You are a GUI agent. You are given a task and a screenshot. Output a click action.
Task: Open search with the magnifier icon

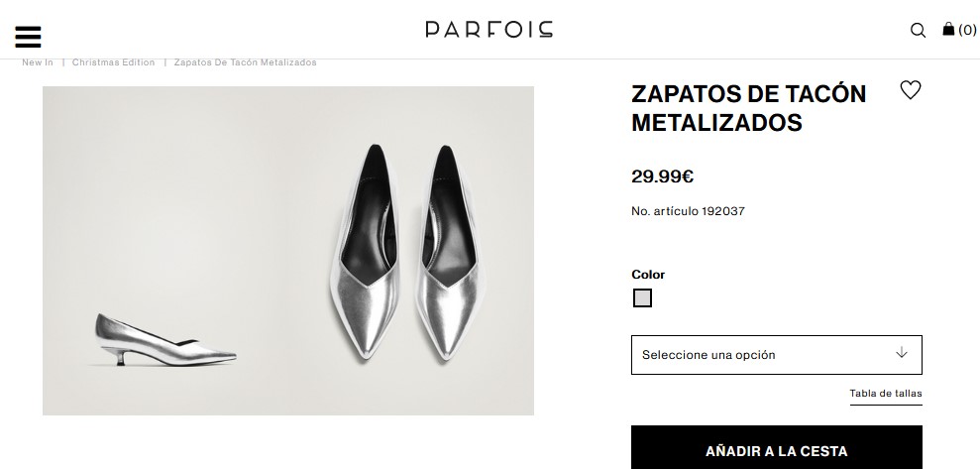918,30
